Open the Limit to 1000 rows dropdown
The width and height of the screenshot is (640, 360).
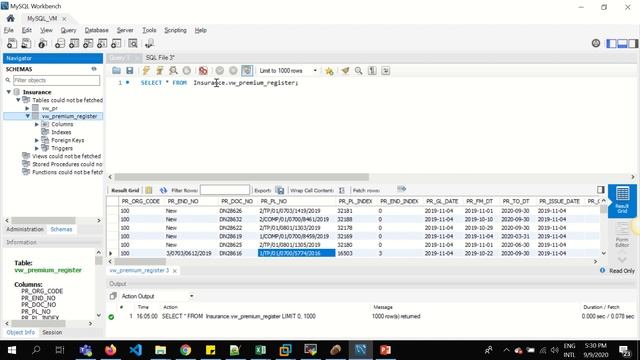coord(288,71)
